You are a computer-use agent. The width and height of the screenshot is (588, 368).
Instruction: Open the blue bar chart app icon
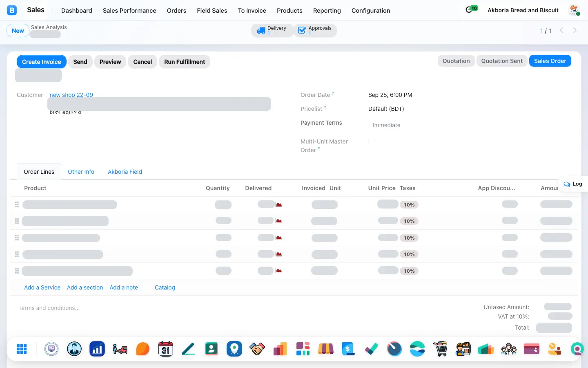coord(97,349)
